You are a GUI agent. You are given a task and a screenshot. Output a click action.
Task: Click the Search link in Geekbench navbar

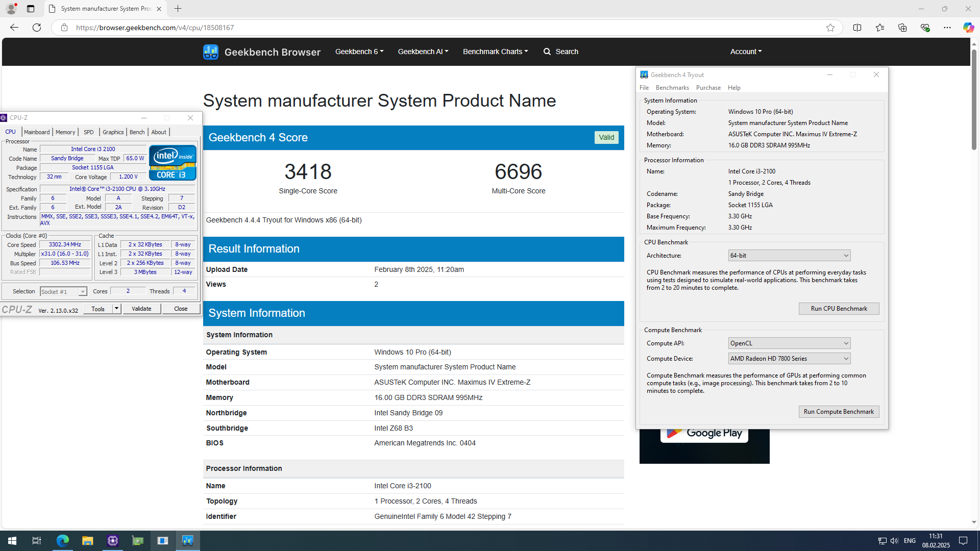[x=567, y=52]
